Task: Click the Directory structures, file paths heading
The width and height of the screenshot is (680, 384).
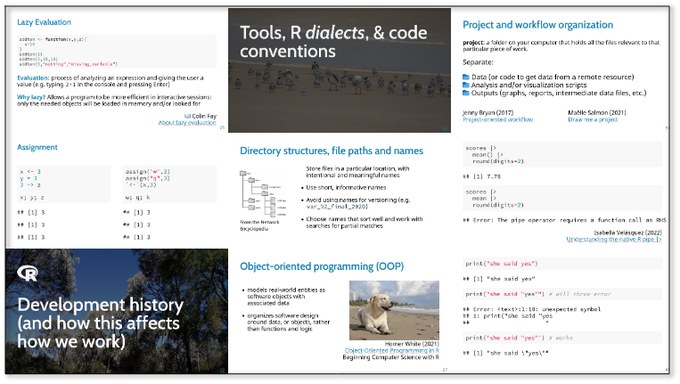Action: pyautogui.click(x=331, y=151)
